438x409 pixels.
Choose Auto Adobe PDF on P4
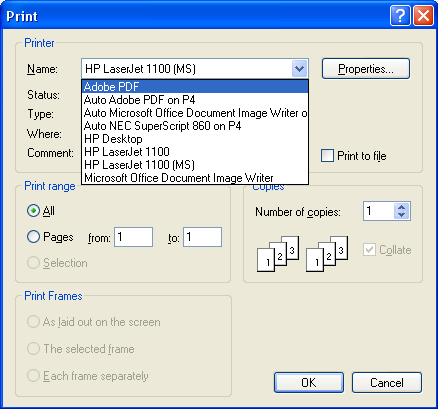[195, 100]
